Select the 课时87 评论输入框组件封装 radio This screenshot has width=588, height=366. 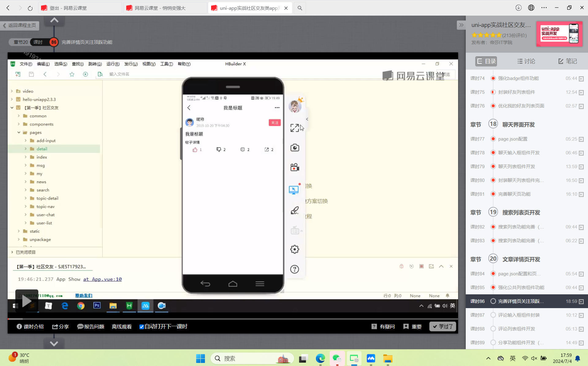[493, 315]
